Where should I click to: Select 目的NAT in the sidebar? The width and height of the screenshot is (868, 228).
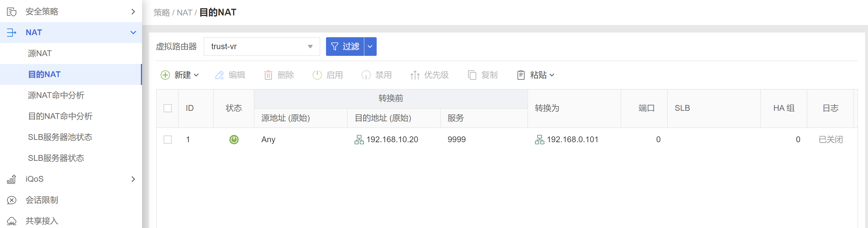coord(44,74)
